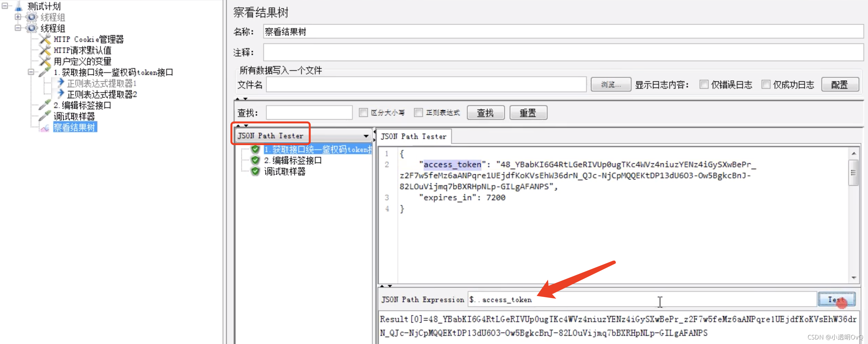The height and width of the screenshot is (344, 868).
Task: Click the 查找 search input field
Action: click(x=309, y=112)
